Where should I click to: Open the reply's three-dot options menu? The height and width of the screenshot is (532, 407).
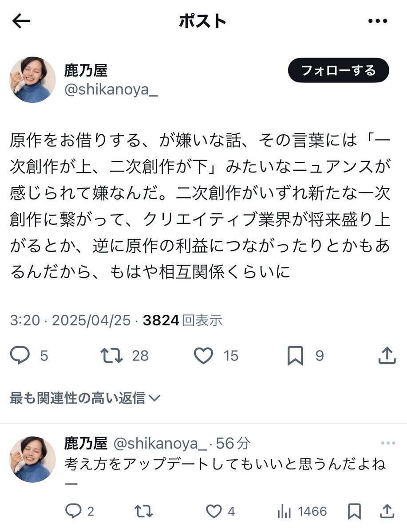tap(387, 443)
